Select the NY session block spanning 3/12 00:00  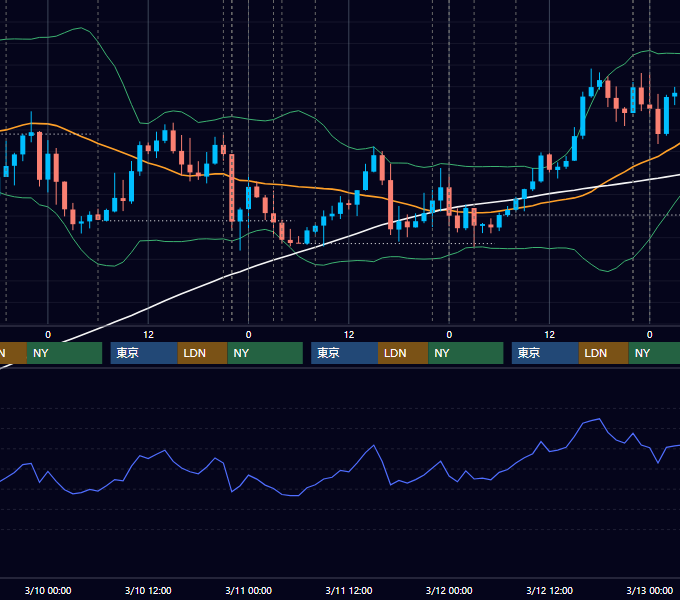[466, 353]
